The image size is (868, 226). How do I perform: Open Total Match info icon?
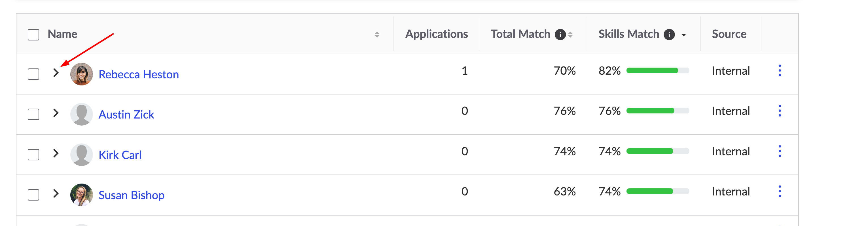click(560, 34)
